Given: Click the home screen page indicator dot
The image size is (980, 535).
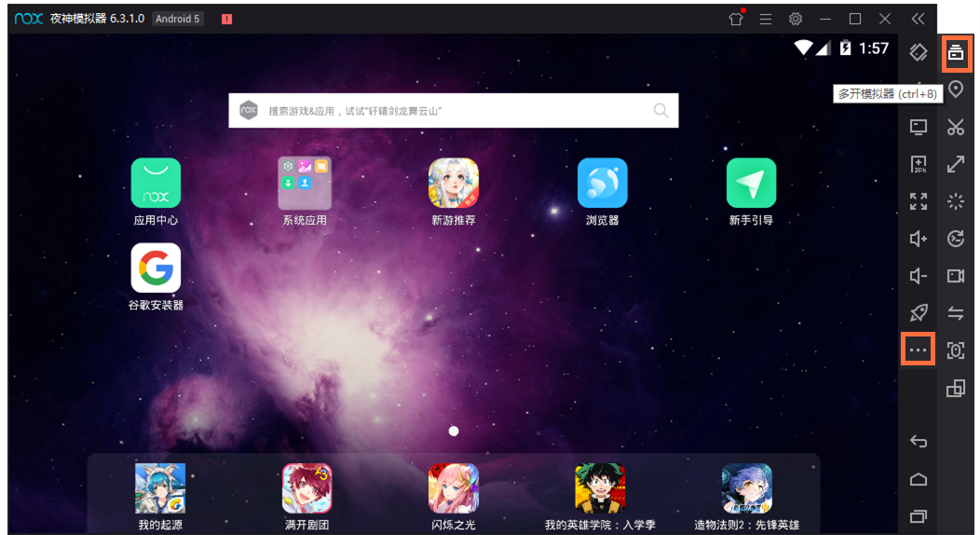Looking at the screenshot, I should pos(454,431).
